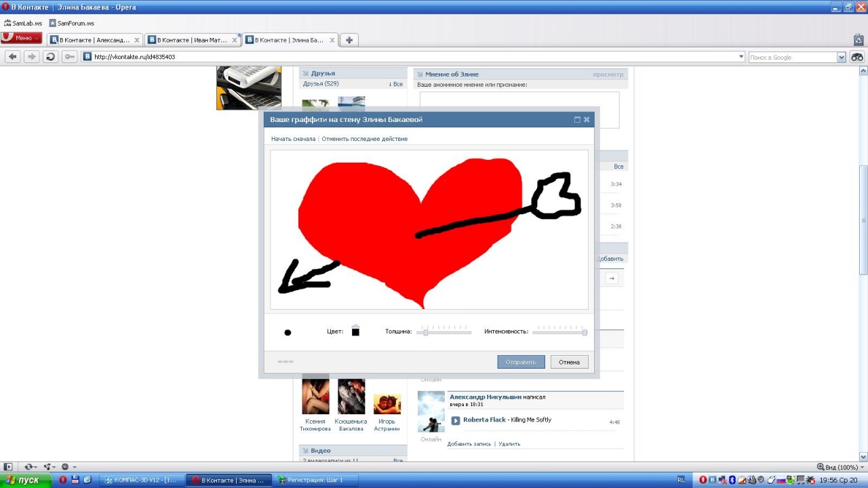Toggle the Opera side panel button
Screen dimensions: 868x488
pyautogui.click(x=8, y=467)
